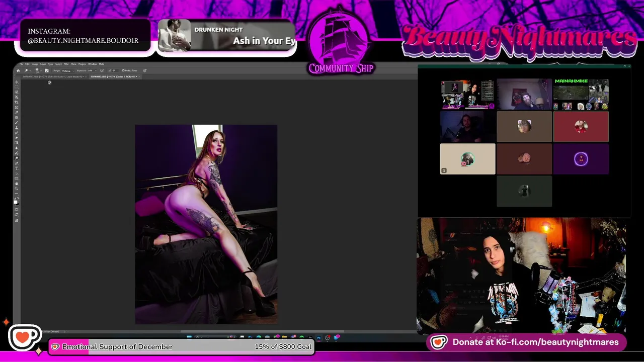Select the Zoom tool in the toolbar
This screenshot has height=362, width=644.
17,189
